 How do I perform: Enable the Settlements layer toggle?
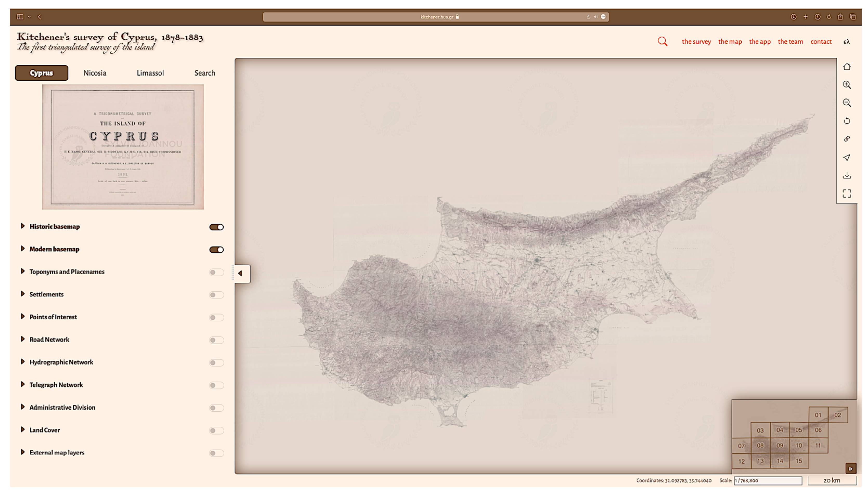[216, 295]
